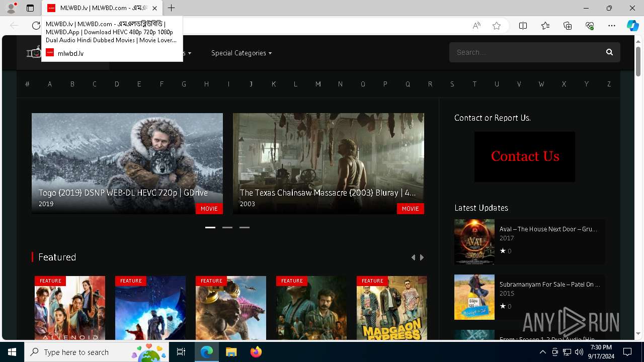Screen dimensions: 644x362
Task: Toggle Read aloud icon in address bar
Action: (x=476, y=26)
